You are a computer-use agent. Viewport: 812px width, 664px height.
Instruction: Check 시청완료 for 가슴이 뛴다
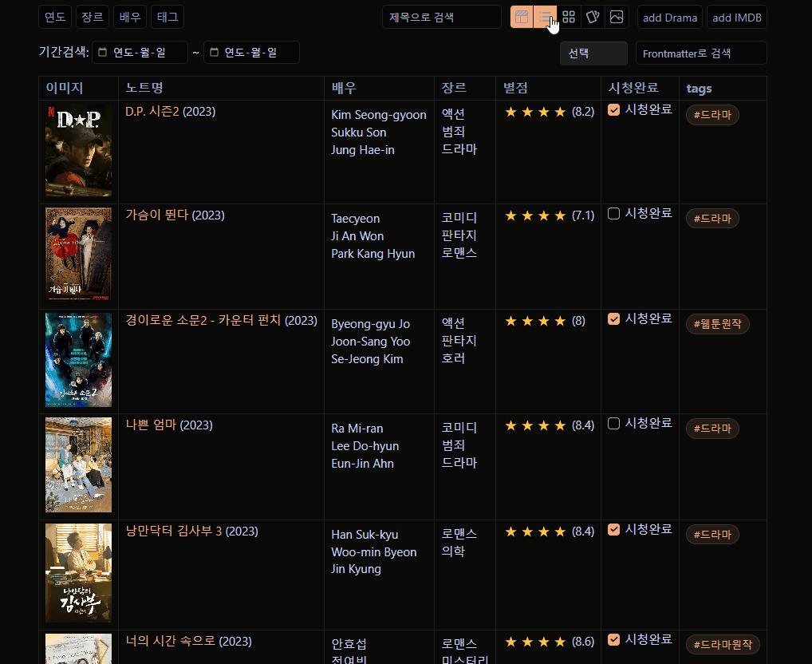coord(613,213)
